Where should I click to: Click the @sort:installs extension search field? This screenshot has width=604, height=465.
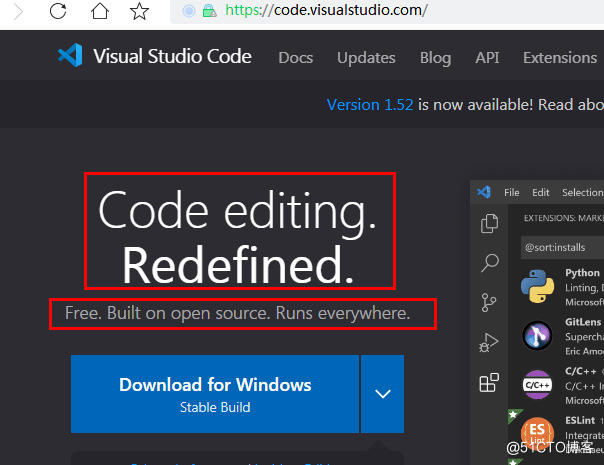coord(560,245)
